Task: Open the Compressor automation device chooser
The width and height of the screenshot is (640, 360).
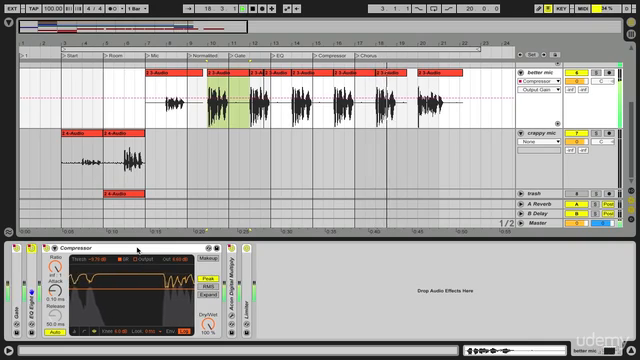Action: click(539, 81)
